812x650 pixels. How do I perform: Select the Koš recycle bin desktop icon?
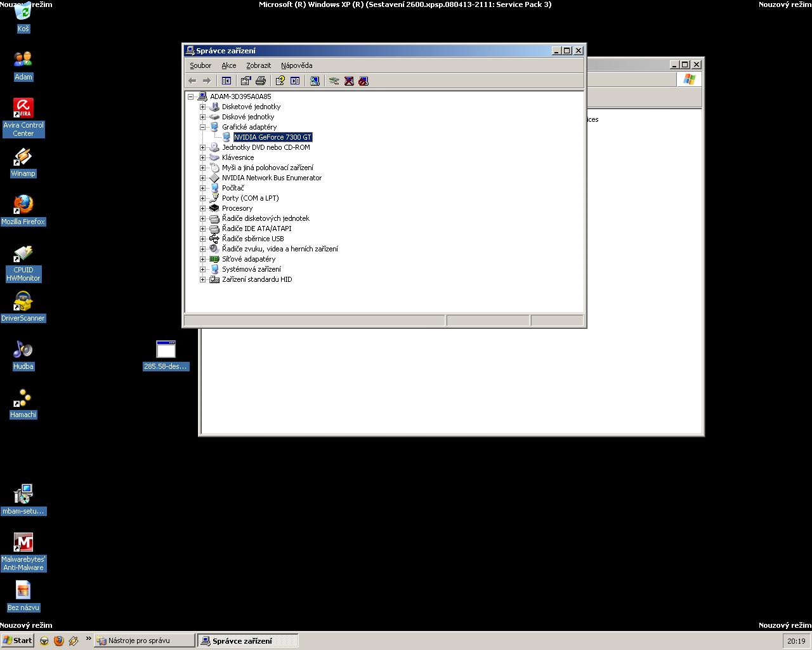click(23, 17)
